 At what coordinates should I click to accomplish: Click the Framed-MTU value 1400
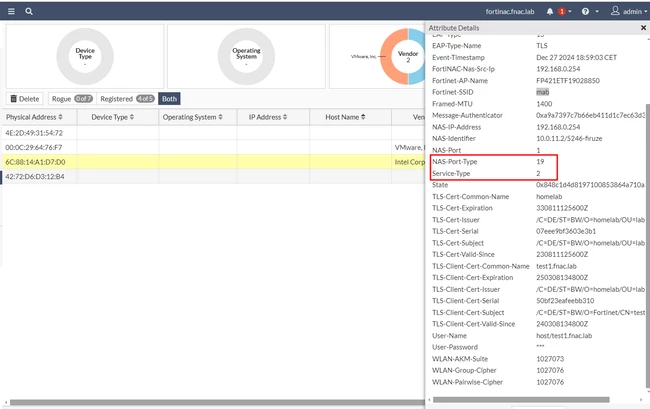coord(544,104)
